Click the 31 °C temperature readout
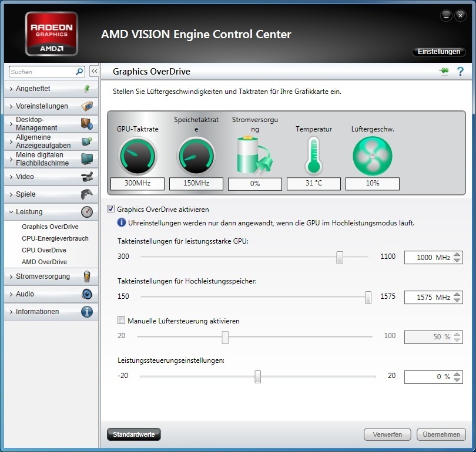 [x=314, y=183]
